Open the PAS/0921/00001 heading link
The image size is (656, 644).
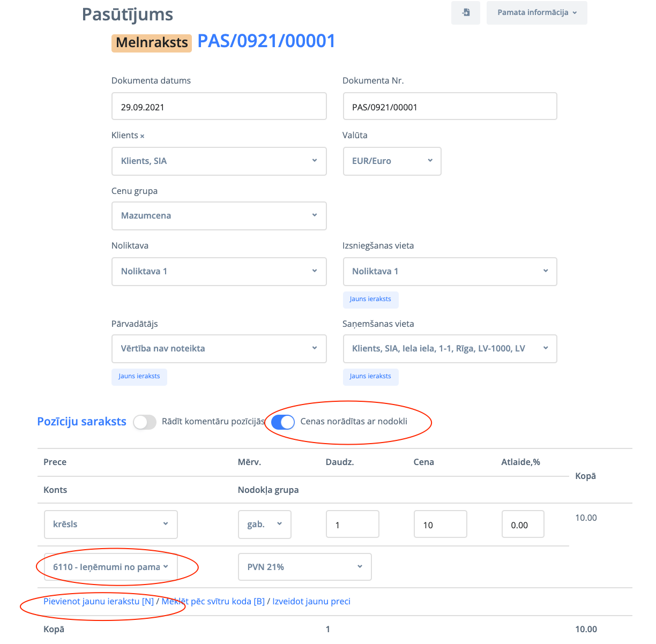[266, 41]
